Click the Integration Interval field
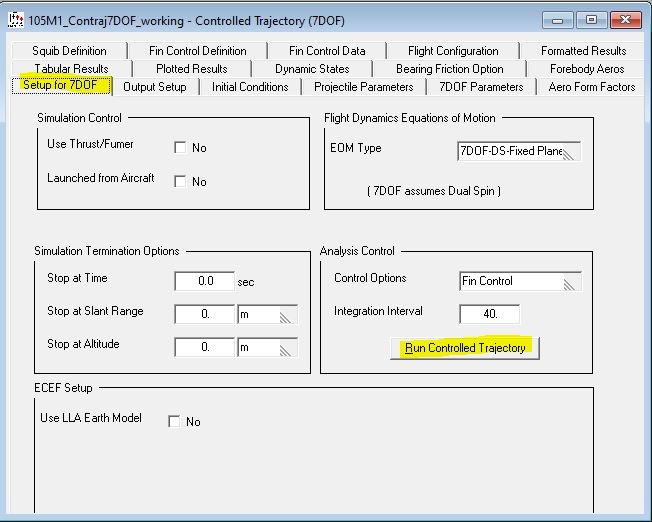 [489, 314]
